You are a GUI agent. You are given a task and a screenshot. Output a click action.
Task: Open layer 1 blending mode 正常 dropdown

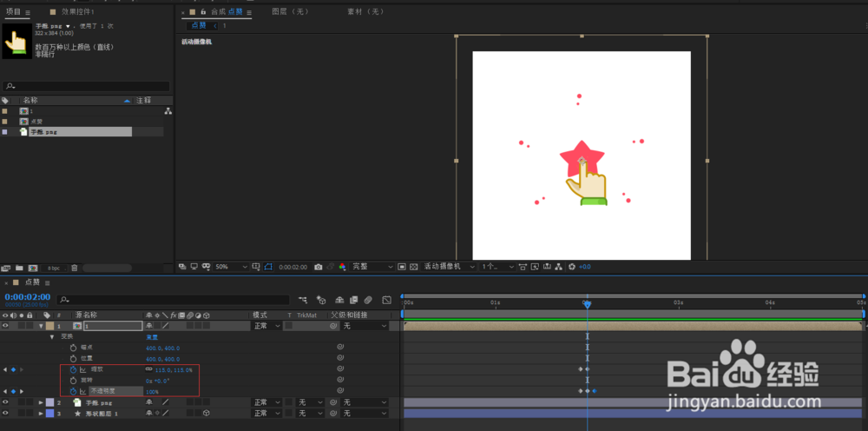(x=266, y=326)
